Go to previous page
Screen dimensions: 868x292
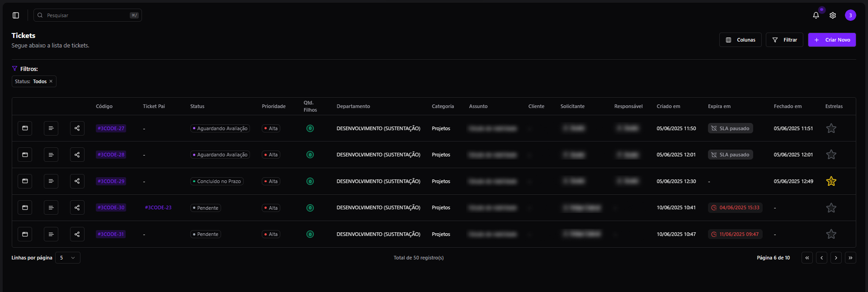[821, 258]
